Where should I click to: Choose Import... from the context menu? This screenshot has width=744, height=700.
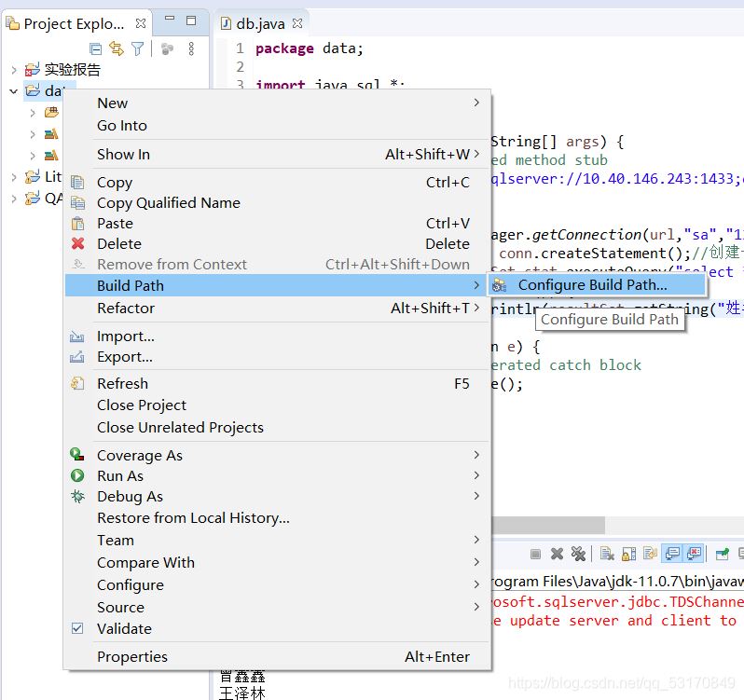point(277,336)
